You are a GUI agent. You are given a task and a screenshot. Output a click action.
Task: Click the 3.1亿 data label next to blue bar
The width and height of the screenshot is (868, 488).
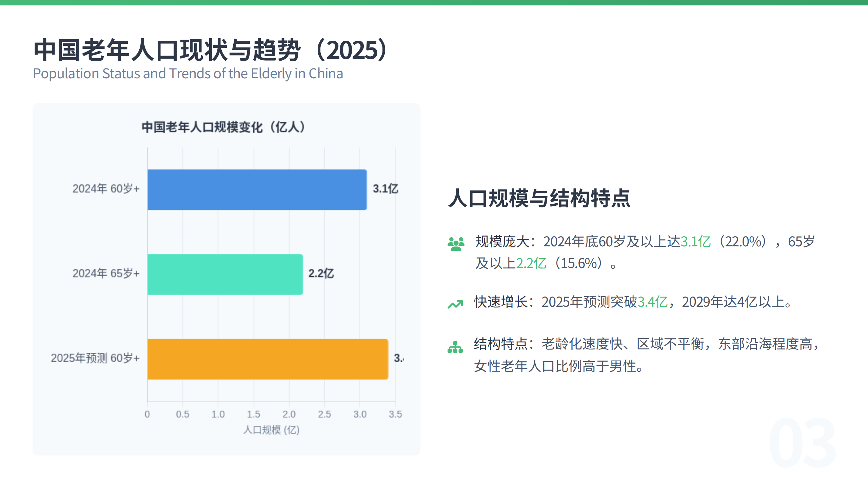(386, 189)
